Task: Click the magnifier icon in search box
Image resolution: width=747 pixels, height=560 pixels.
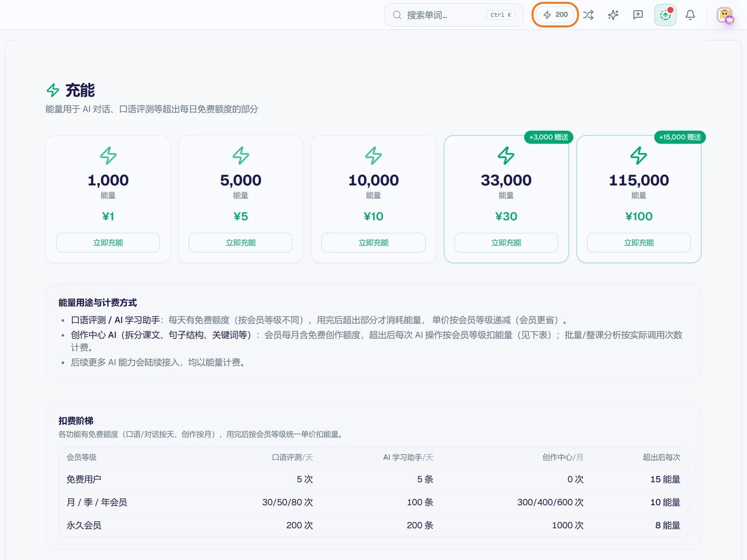Action: click(397, 15)
